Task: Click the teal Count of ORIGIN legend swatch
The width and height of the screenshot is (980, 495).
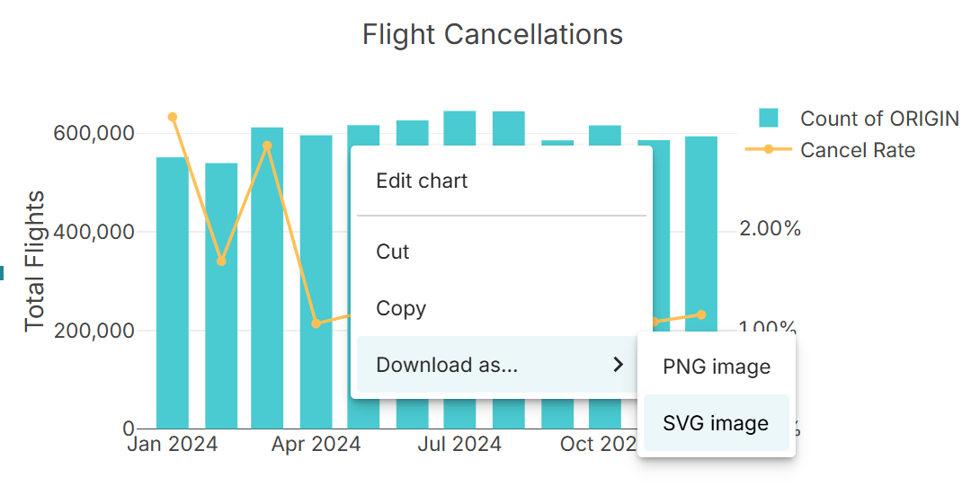Action: [x=768, y=119]
